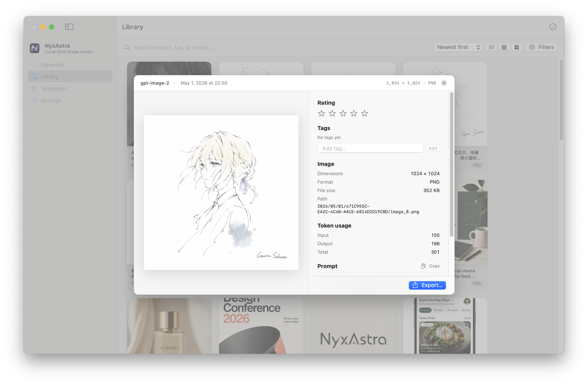Viewport: 588px width, 385px height.
Task: Click the export share icon
Action: 415,285
